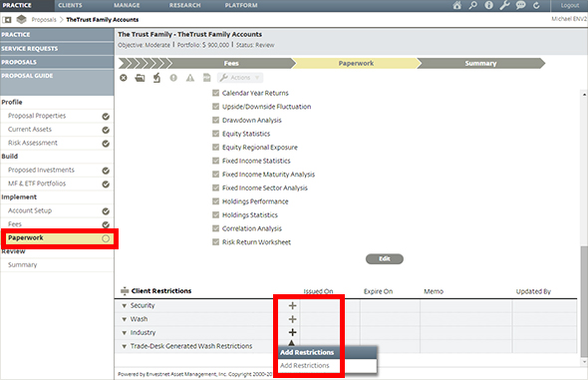The width and height of the screenshot is (588, 380).
Task: Toggle Equity Regional Exposure checkbox
Action: tap(215, 147)
